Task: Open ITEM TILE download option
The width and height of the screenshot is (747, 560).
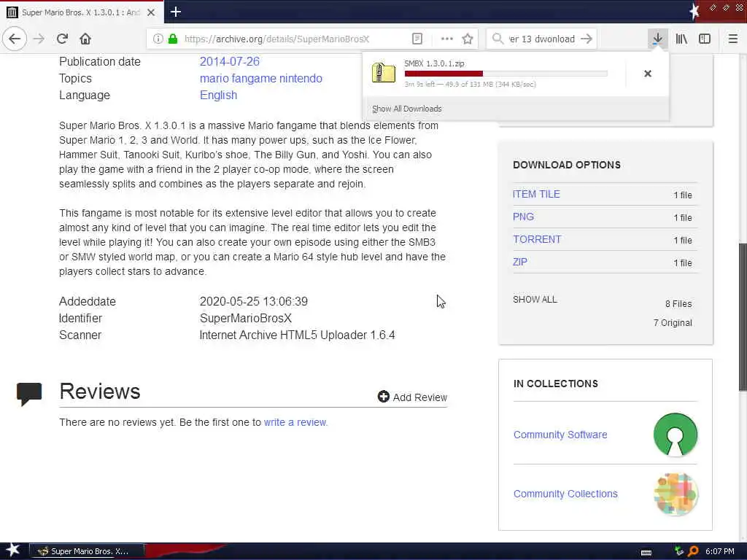Action: click(x=536, y=194)
